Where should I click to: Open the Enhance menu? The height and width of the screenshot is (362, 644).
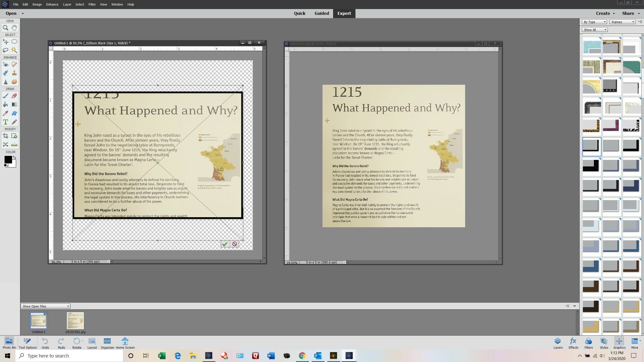pos(52,4)
